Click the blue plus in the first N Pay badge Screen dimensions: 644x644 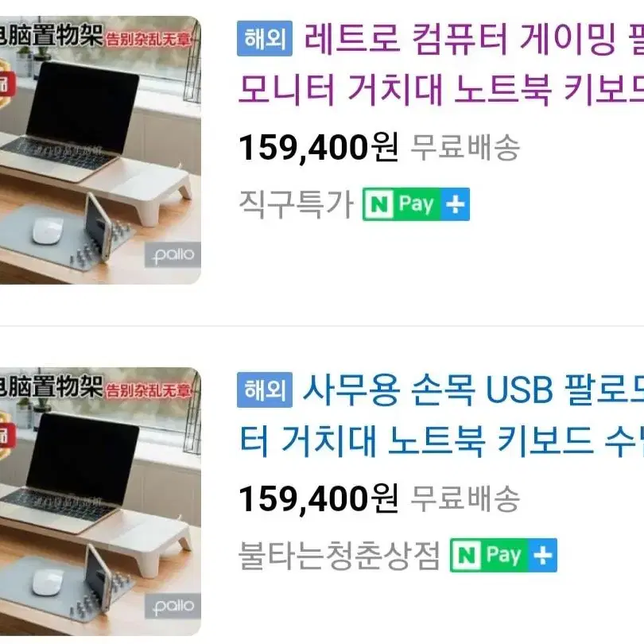(455, 204)
